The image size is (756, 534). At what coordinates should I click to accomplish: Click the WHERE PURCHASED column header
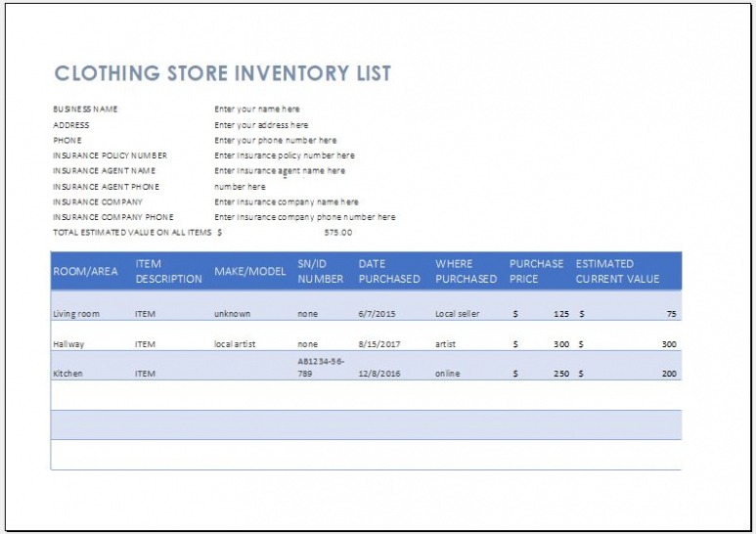click(x=466, y=271)
